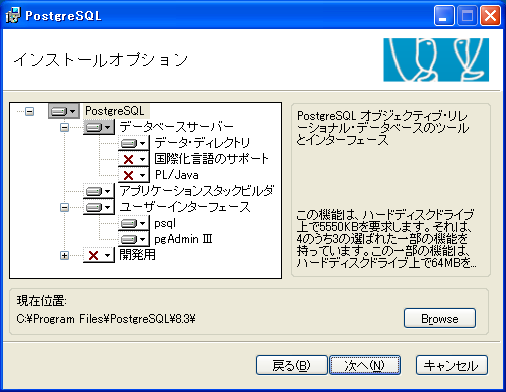Collapse the データベースサーバー tree branch
This screenshot has height=392, width=506.
point(64,127)
